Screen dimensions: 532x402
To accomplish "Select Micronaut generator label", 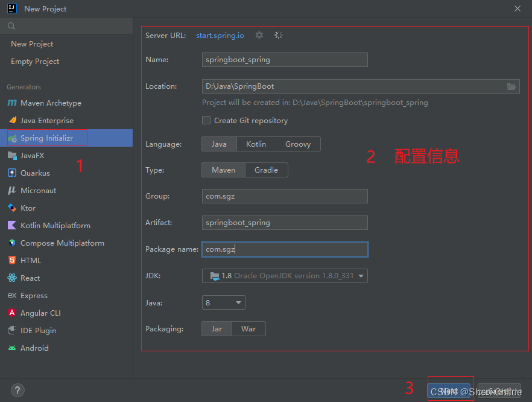I will click(39, 191).
